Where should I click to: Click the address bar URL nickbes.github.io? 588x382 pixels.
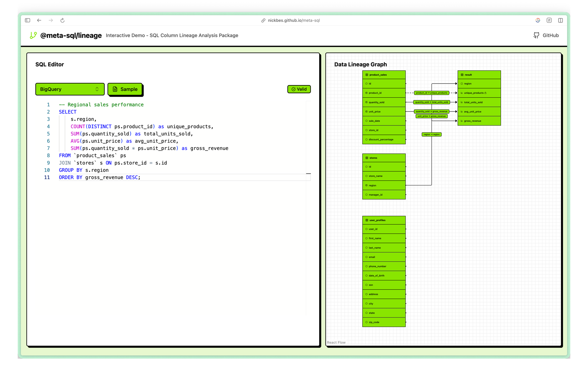pos(294,20)
